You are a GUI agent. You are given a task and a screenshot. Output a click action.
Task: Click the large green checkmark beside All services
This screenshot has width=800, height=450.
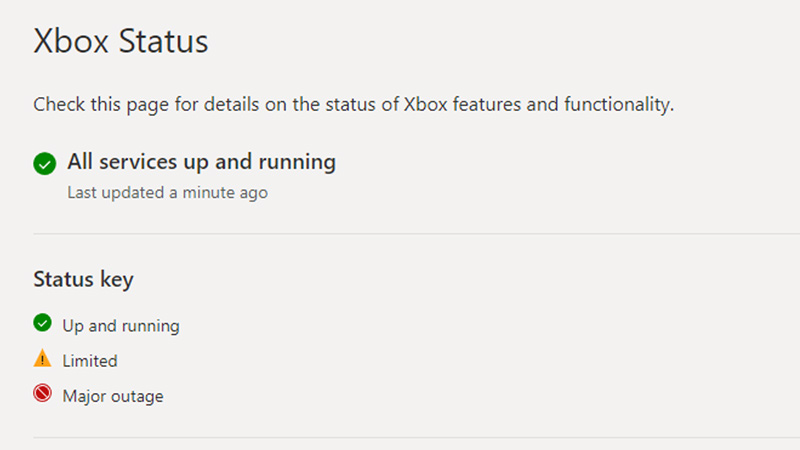tap(44, 163)
